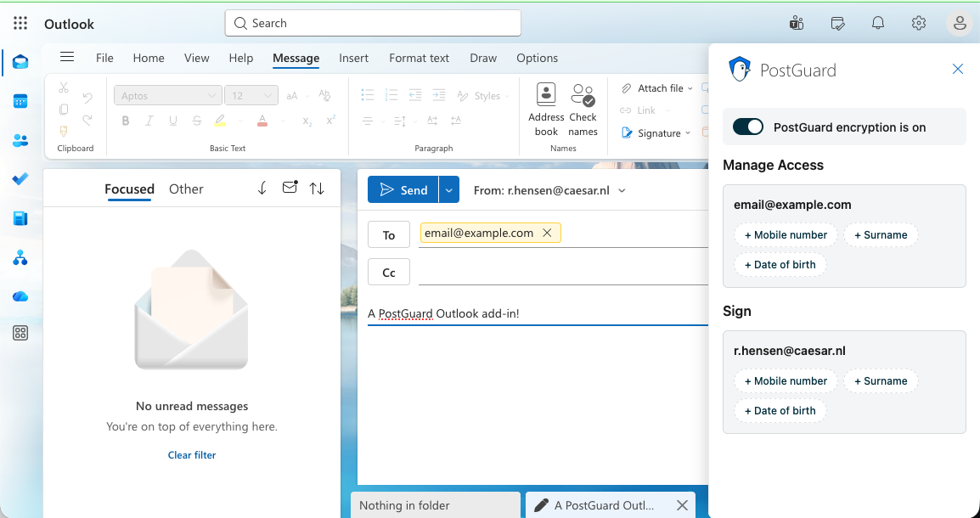The image size is (980, 518).
Task: Click the red font color button
Action: [262, 121]
